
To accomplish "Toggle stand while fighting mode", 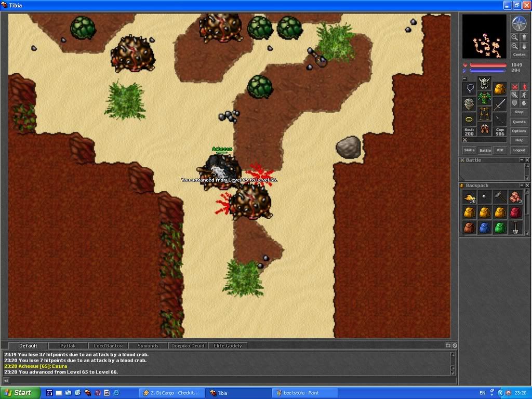I will 524,87.
